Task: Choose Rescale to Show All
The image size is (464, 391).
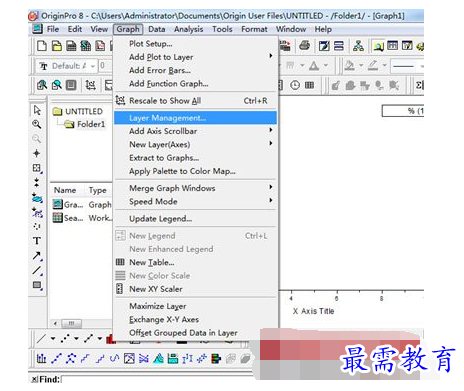Action: click(x=195, y=101)
